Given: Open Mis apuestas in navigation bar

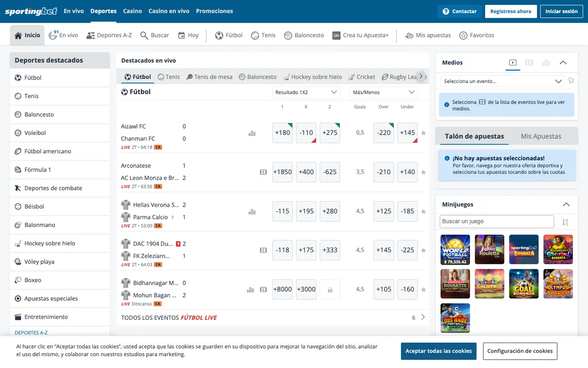Looking at the screenshot, I should tap(428, 35).
